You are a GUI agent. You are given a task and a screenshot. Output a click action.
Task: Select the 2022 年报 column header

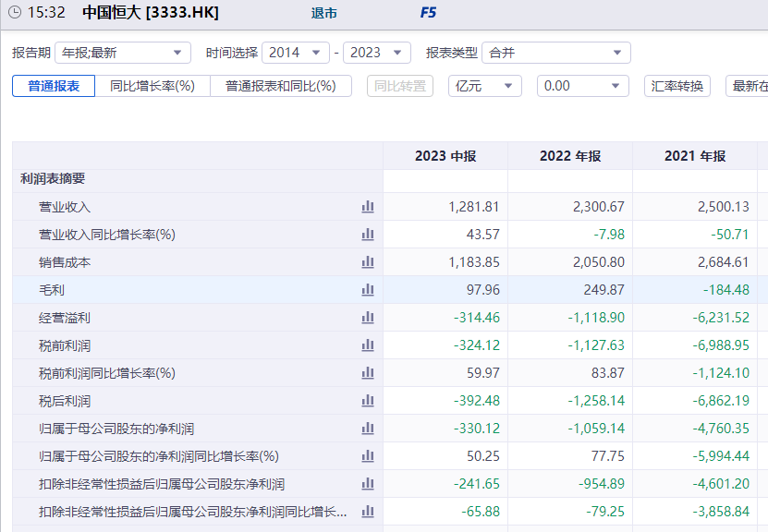coord(570,156)
